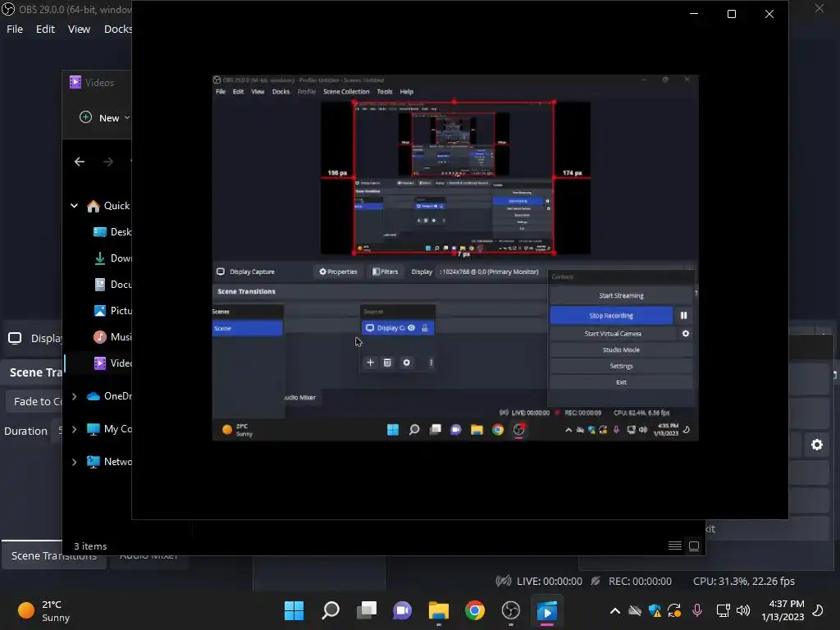The width and height of the screenshot is (840, 630).
Task: Click the sync update tray icon
Action: tap(674, 610)
